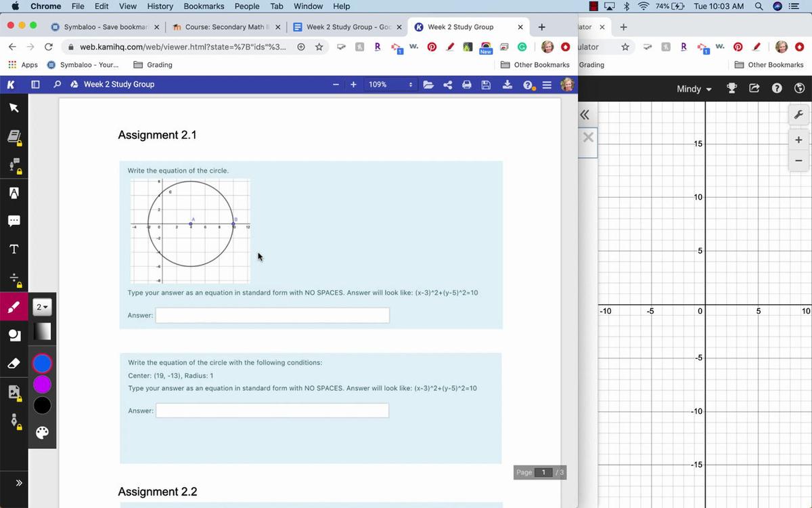Reload the Kami page

[x=48, y=47]
